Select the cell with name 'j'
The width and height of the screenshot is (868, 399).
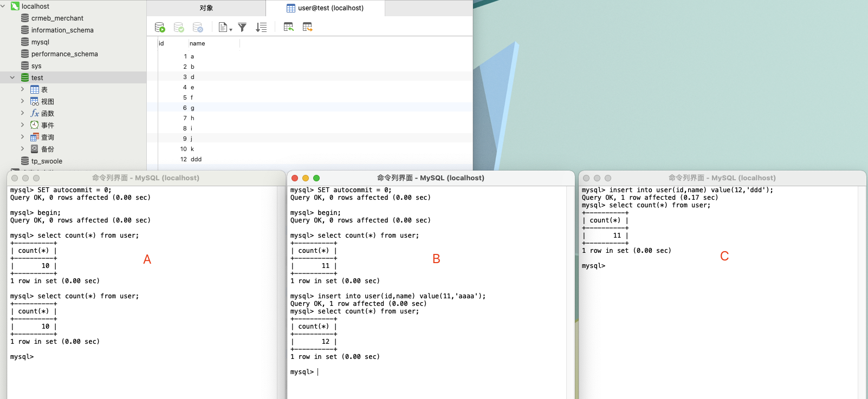click(192, 139)
